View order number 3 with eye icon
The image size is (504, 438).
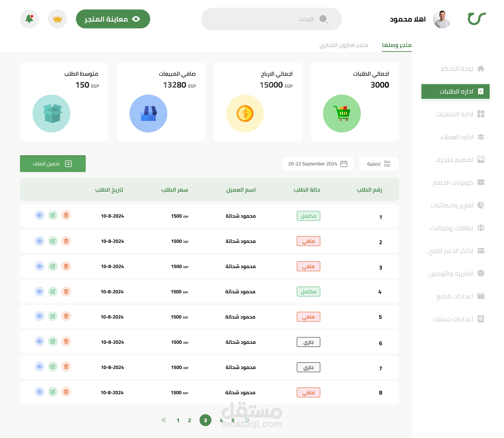pos(40,266)
